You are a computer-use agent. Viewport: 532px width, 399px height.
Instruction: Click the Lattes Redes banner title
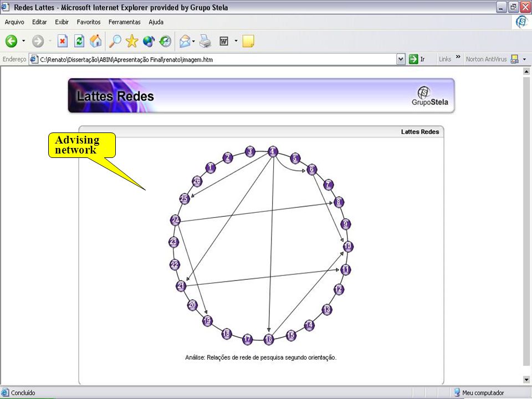pyautogui.click(x=115, y=96)
